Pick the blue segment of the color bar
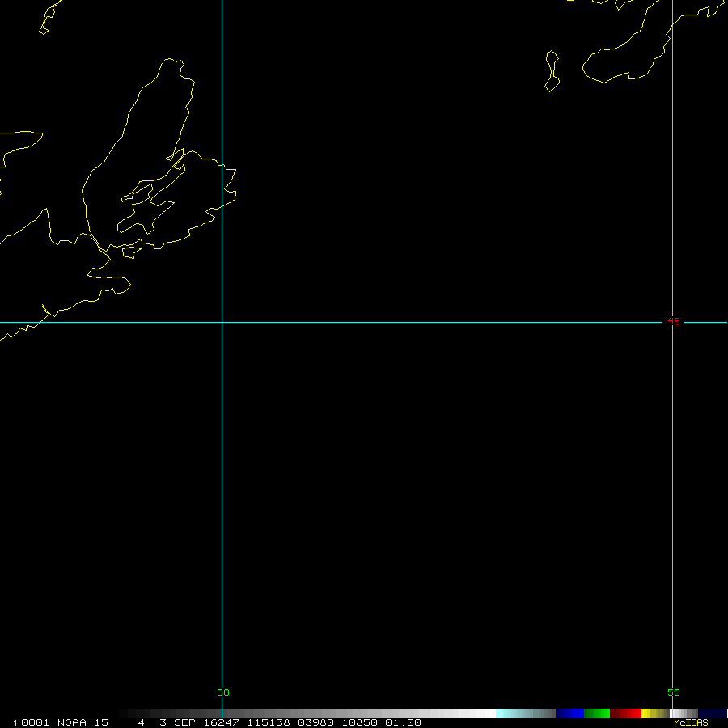Viewport: 728px width, 728px height. pos(569,713)
